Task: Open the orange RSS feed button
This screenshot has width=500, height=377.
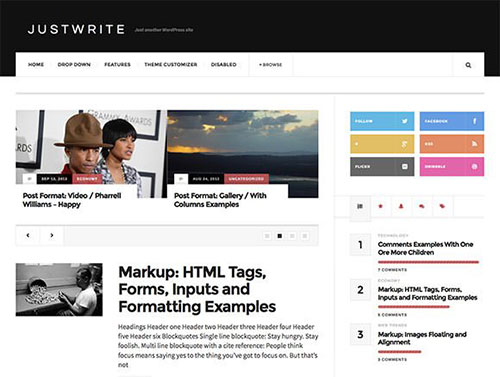Action: click(x=452, y=144)
